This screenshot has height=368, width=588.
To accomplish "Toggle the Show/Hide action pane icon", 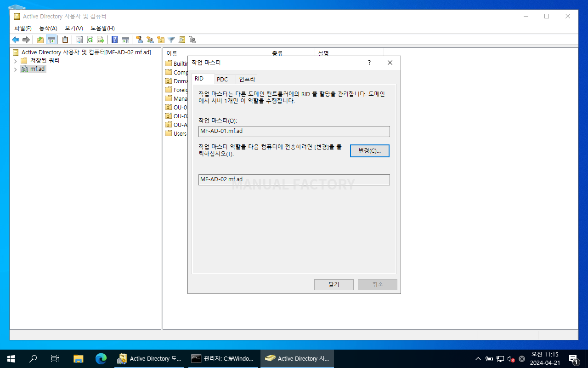I will click(125, 40).
